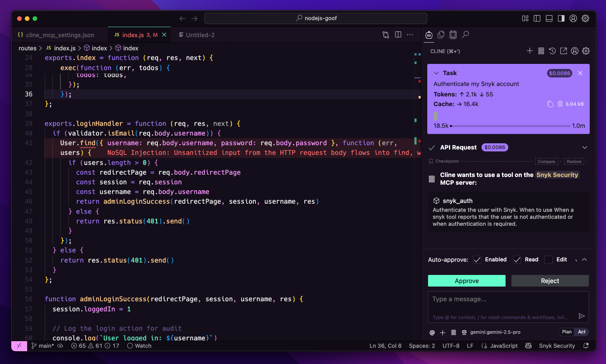Reject the snyk_auth tool request

point(550,281)
